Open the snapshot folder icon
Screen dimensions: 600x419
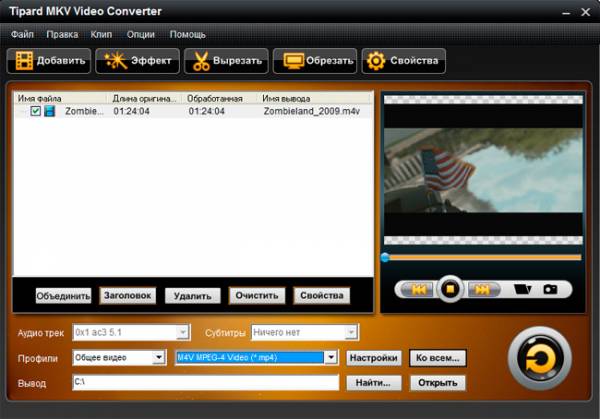click(522, 289)
